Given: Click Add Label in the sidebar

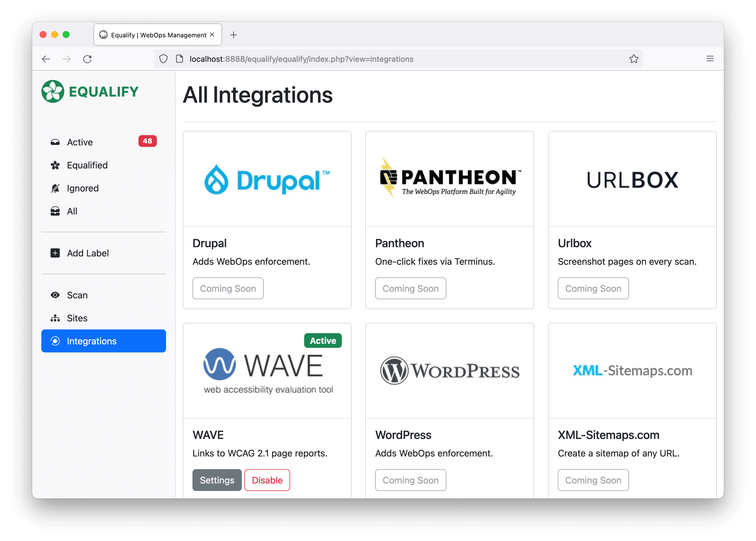Looking at the screenshot, I should (x=103, y=253).
